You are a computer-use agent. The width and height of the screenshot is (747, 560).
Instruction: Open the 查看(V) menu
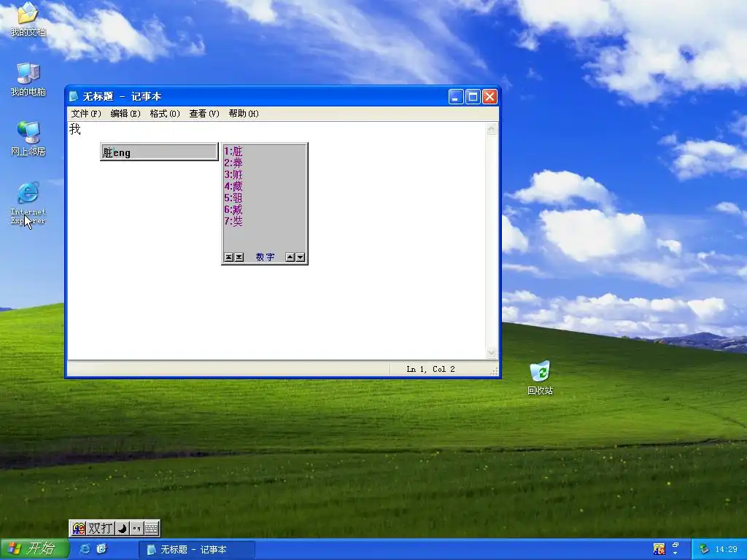pyautogui.click(x=204, y=113)
